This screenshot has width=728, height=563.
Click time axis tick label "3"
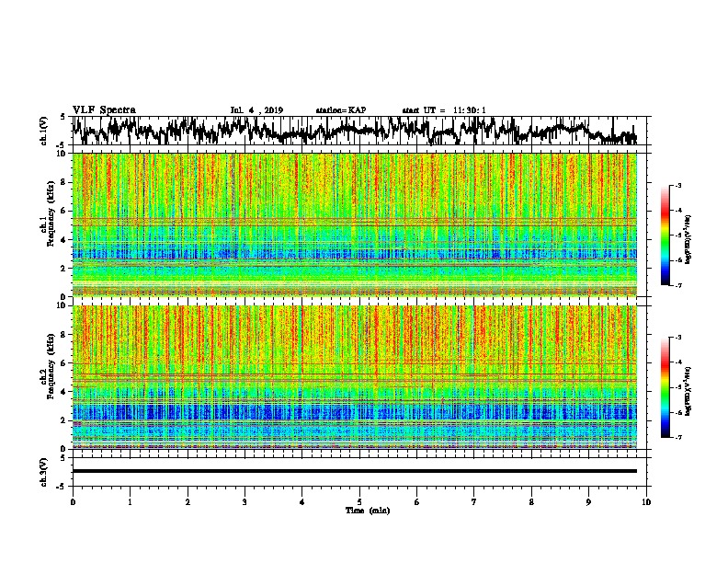pyautogui.click(x=245, y=502)
